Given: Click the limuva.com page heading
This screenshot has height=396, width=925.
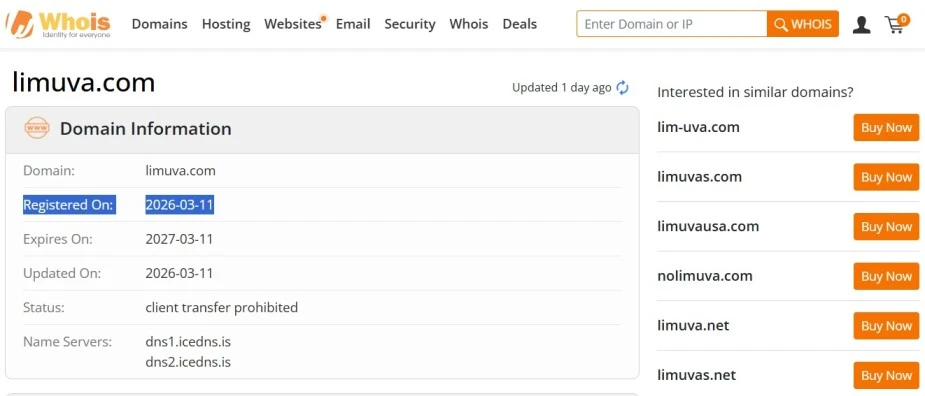Looking at the screenshot, I should coord(83,83).
